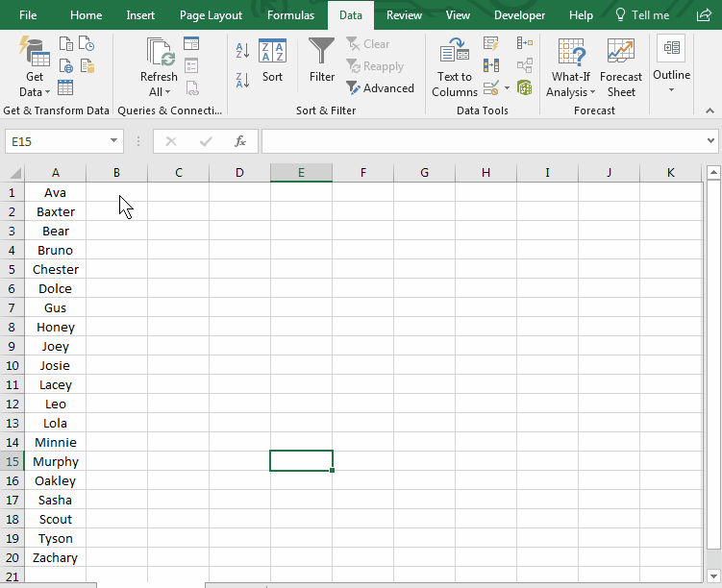
Task: Open the Help tab
Action: [581, 15]
